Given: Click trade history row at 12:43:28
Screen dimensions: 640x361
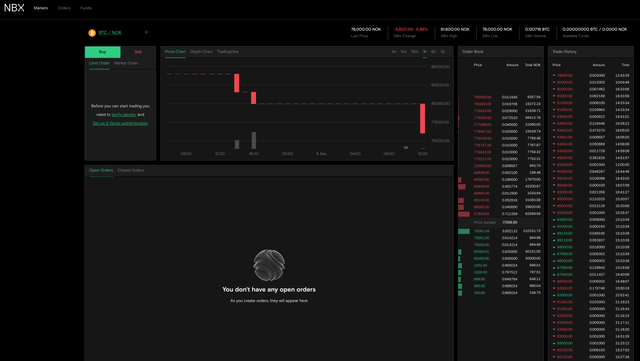Looking at the screenshot, I should click(x=591, y=76).
